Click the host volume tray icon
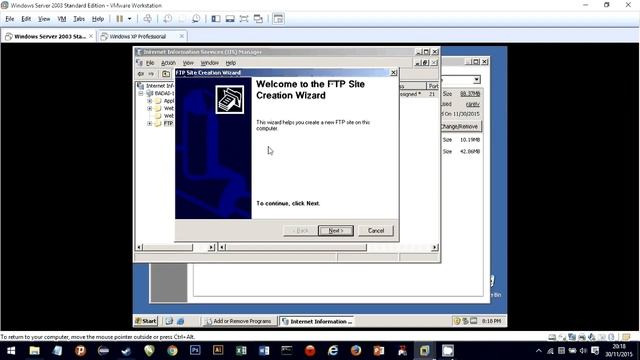Viewport: 640px width, 360px height. tap(583, 351)
